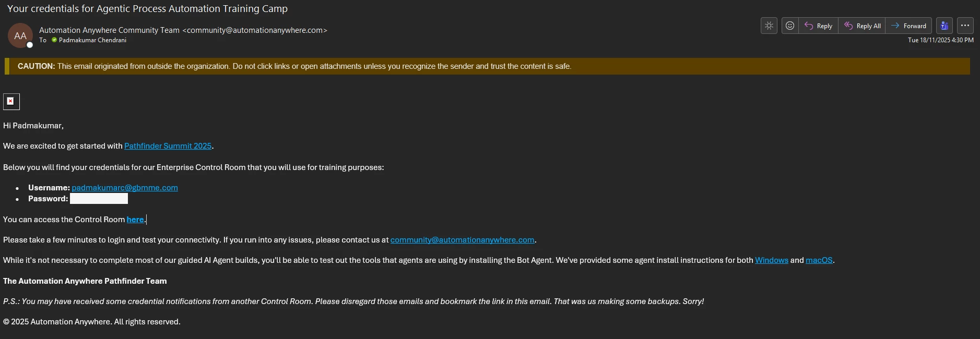Click recipient Padmakumar Chendrani
Screen dimensions: 980x339
click(92, 40)
